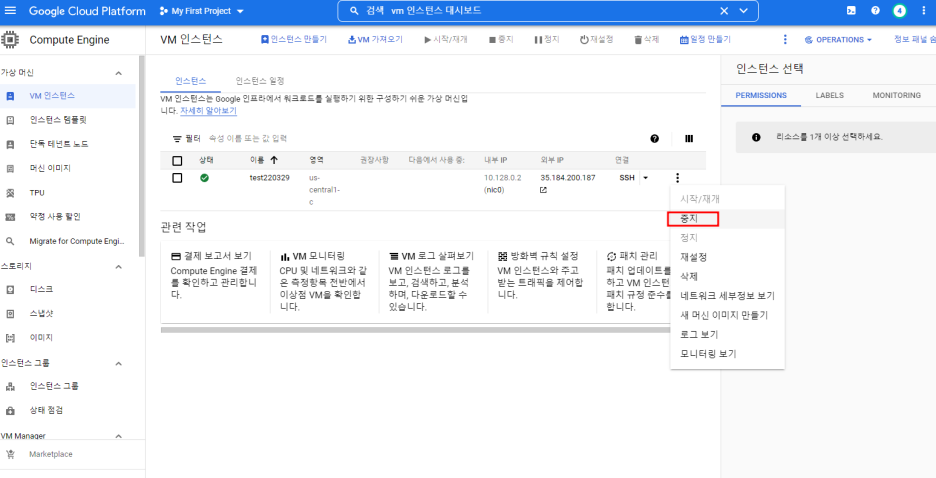Click the 필터 filter icon
Image resolution: width=936 pixels, height=478 pixels.
[x=177, y=138]
